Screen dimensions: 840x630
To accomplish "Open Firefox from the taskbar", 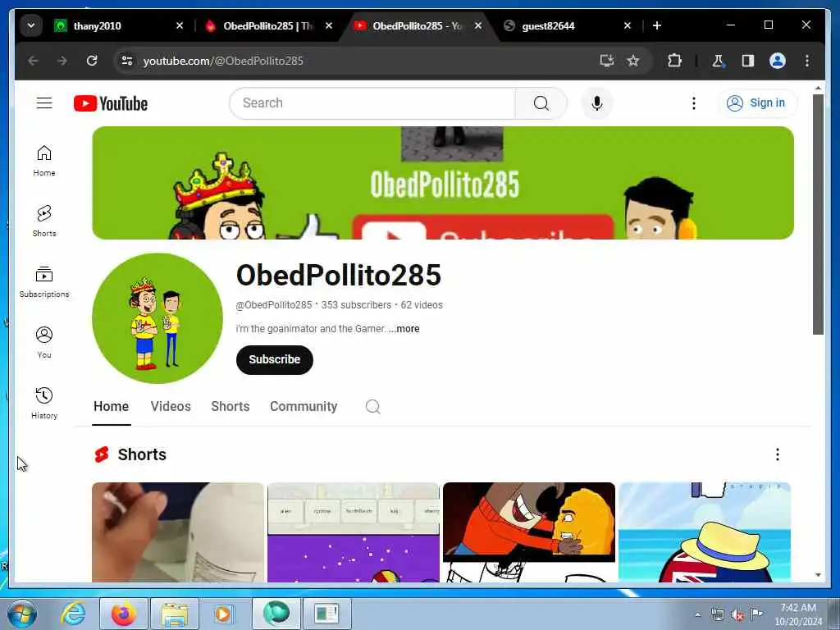I will coord(123,614).
